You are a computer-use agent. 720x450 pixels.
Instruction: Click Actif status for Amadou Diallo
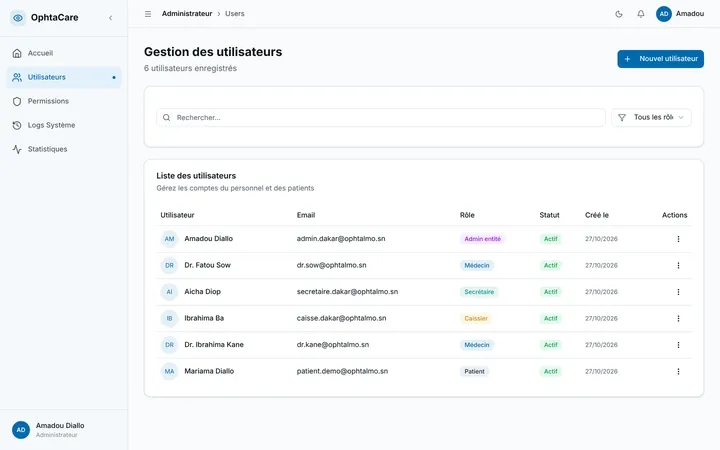point(551,239)
